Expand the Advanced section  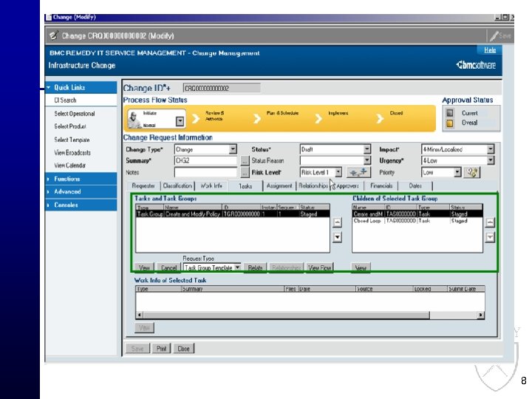pos(81,191)
